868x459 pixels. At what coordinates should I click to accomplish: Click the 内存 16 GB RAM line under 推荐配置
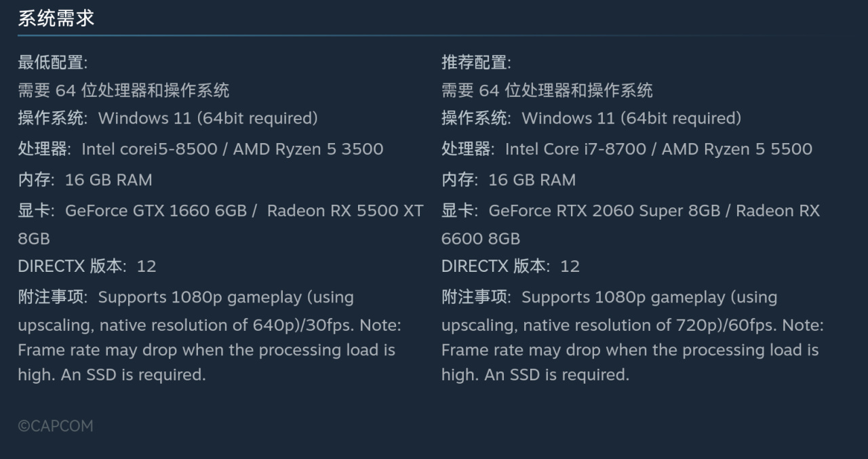click(x=508, y=180)
